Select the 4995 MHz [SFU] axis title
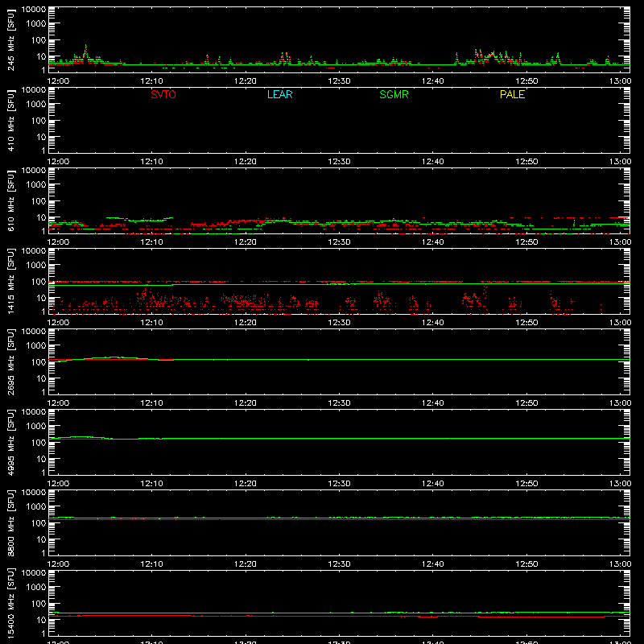 pyautogui.click(x=10, y=443)
